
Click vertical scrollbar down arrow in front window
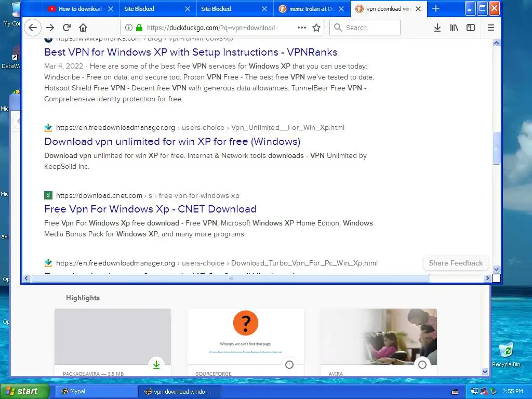click(x=496, y=270)
